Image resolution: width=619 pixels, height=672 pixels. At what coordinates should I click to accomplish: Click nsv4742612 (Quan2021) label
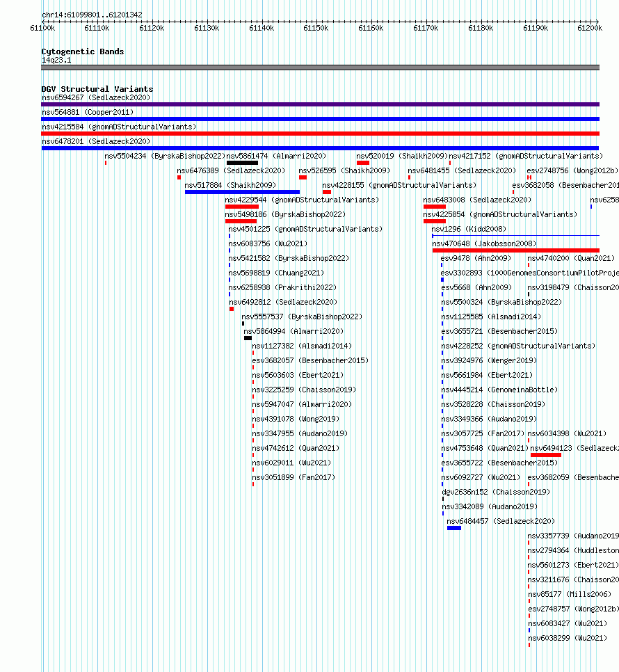[296, 447]
